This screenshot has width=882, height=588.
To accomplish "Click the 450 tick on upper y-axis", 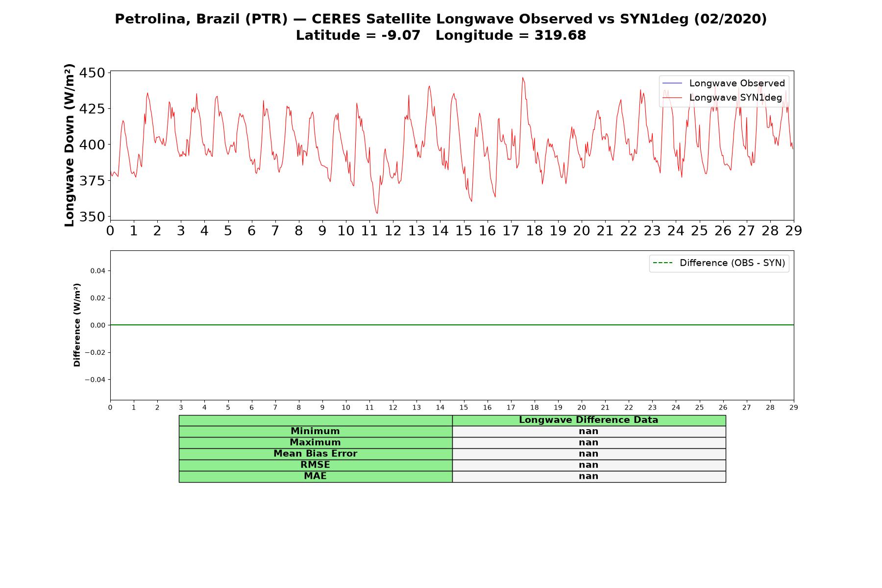I will [92, 73].
